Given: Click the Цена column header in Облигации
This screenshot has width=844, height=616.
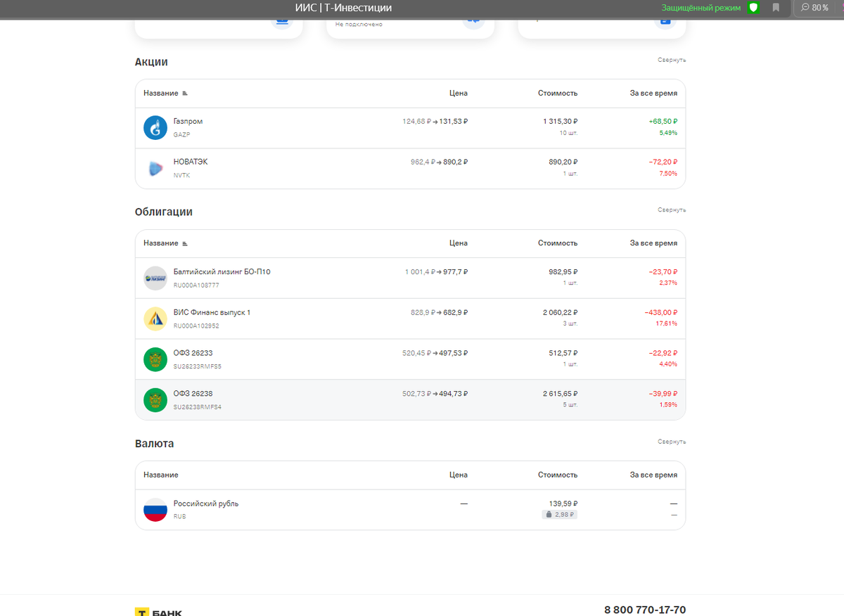Looking at the screenshot, I should click(459, 243).
